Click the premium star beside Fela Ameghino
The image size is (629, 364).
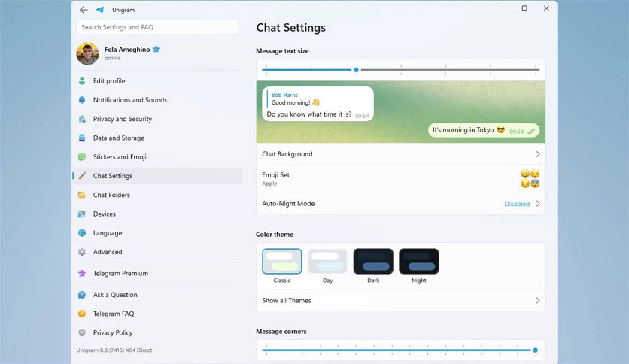pos(156,50)
